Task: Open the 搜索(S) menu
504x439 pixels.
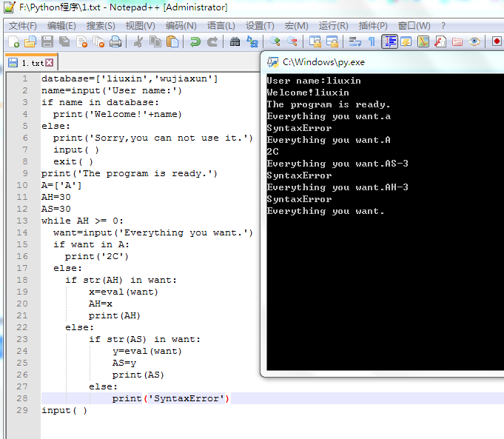Action: (101, 26)
